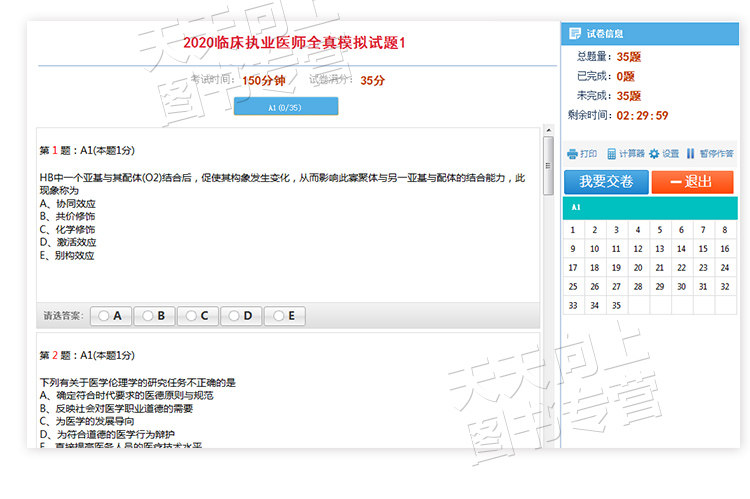The height and width of the screenshot is (499, 750).
Task: Pick answer E for question 1
Action: tap(285, 316)
